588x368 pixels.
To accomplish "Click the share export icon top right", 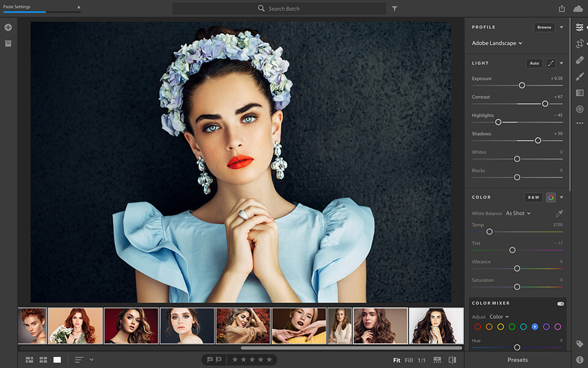I will [x=562, y=9].
